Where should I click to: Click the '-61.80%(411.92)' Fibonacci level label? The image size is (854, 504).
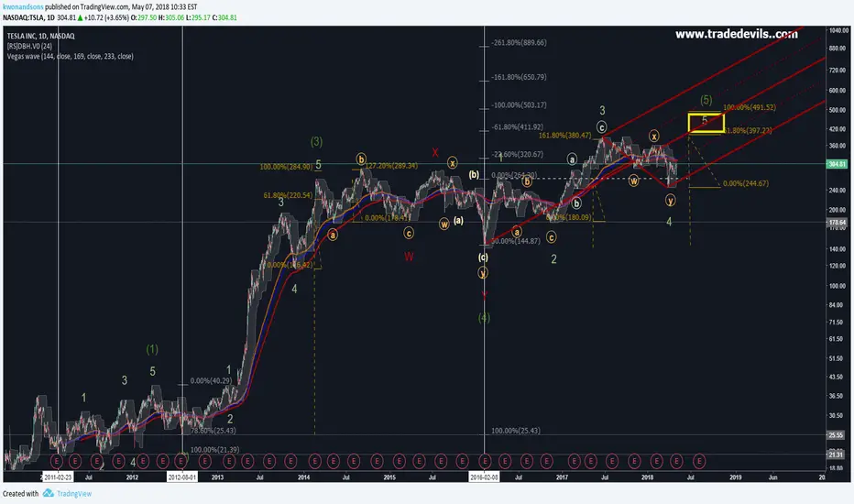pos(518,127)
